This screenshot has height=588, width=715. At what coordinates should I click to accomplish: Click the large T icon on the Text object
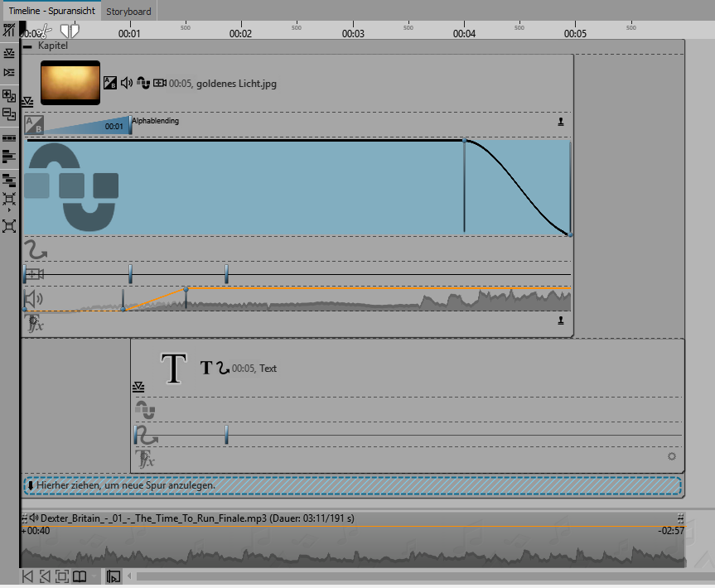pyautogui.click(x=174, y=369)
